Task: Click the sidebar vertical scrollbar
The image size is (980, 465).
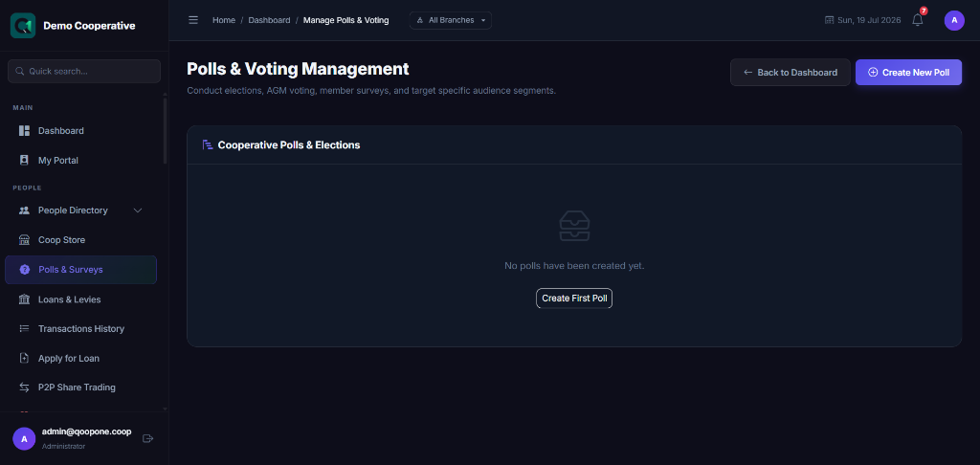Action: coord(165,131)
